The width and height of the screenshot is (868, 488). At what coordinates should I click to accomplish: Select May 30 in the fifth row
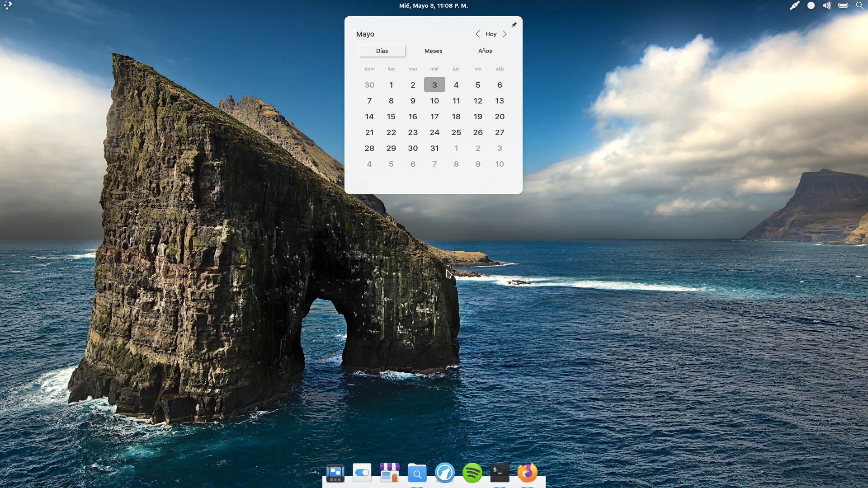coord(413,148)
